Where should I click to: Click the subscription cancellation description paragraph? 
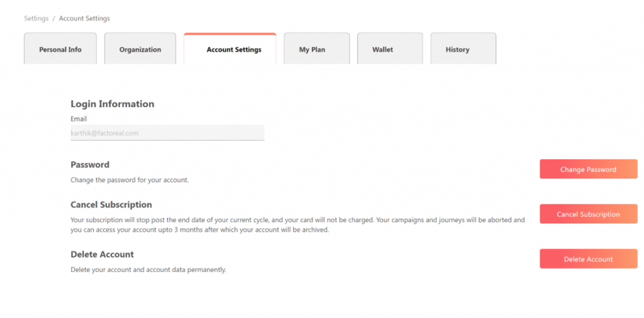tap(297, 225)
